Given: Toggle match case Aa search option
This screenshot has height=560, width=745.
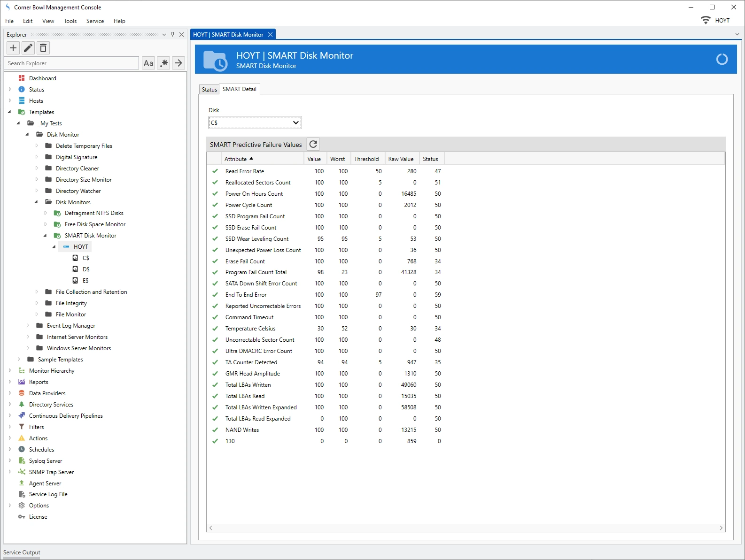Looking at the screenshot, I should click(x=148, y=63).
